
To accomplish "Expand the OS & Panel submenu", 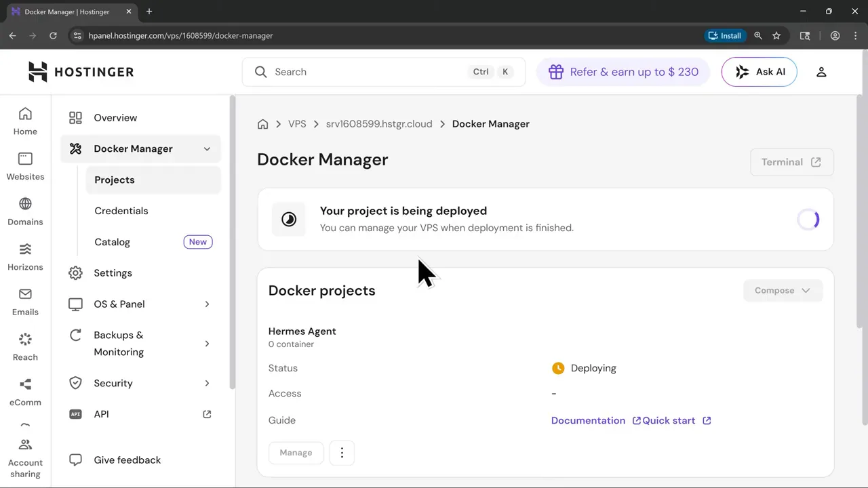I will pyautogui.click(x=207, y=304).
